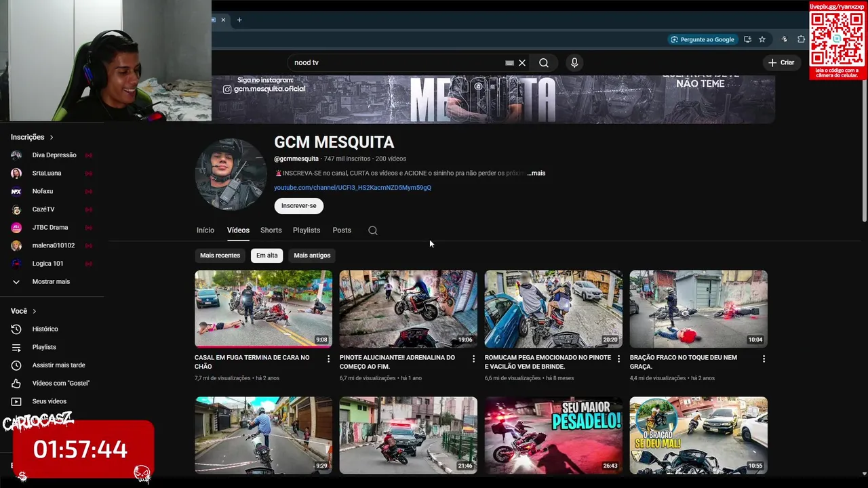
Task: Play the 9:29 wheelie video thumbnail
Action: (x=263, y=435)
